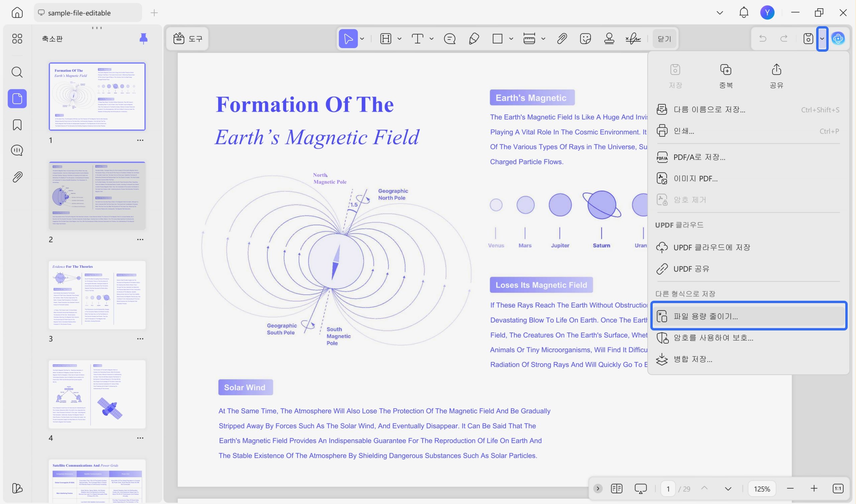856x504 pixels.
Task: Click 공유 share in save menu
Action: point(776,76)
